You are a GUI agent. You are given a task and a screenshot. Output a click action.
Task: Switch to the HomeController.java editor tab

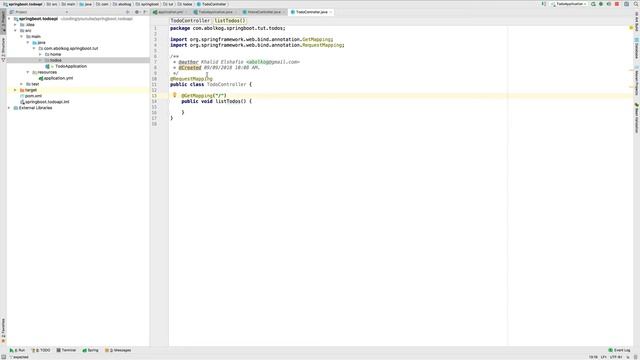tap(264, 12)
